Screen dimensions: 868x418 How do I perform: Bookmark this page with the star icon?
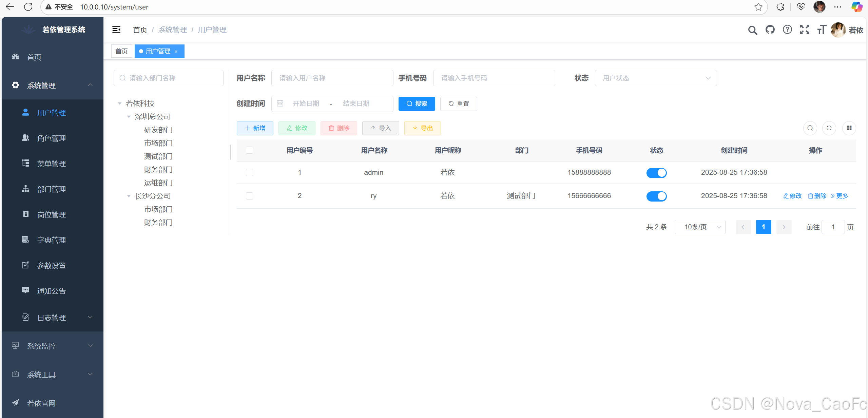click(x=758, y=7)
